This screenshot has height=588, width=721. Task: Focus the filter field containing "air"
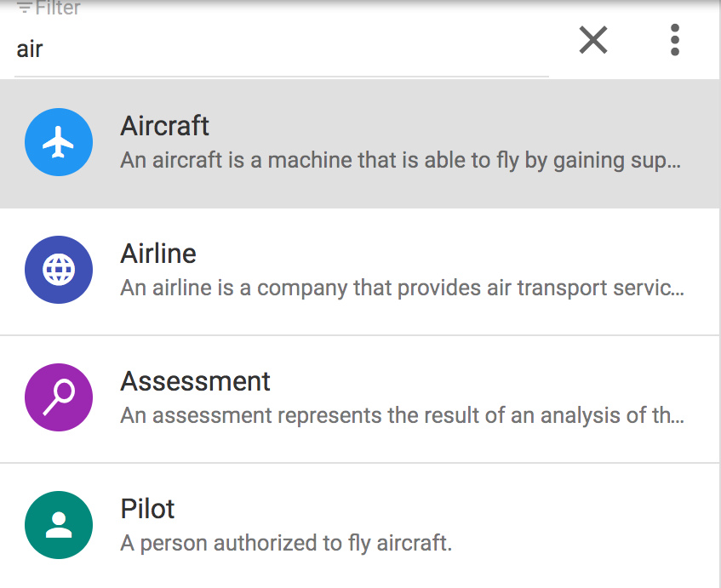(281, 49)
